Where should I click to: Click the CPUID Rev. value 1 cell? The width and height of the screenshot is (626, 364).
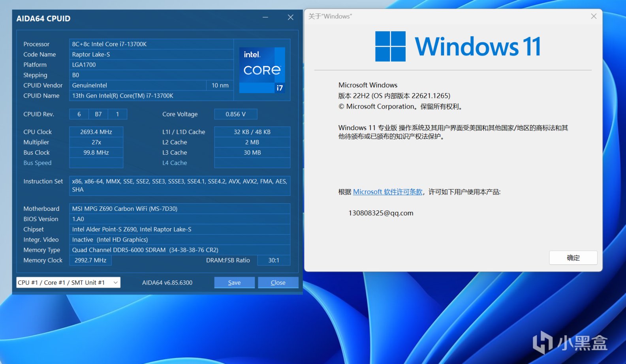point(117,114)
